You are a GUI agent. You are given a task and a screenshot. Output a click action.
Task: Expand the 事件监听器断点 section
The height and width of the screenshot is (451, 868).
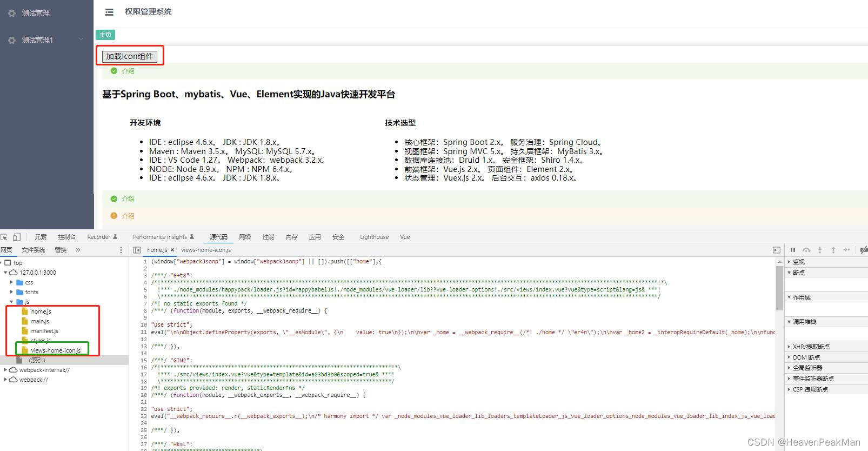coord(789,379)
